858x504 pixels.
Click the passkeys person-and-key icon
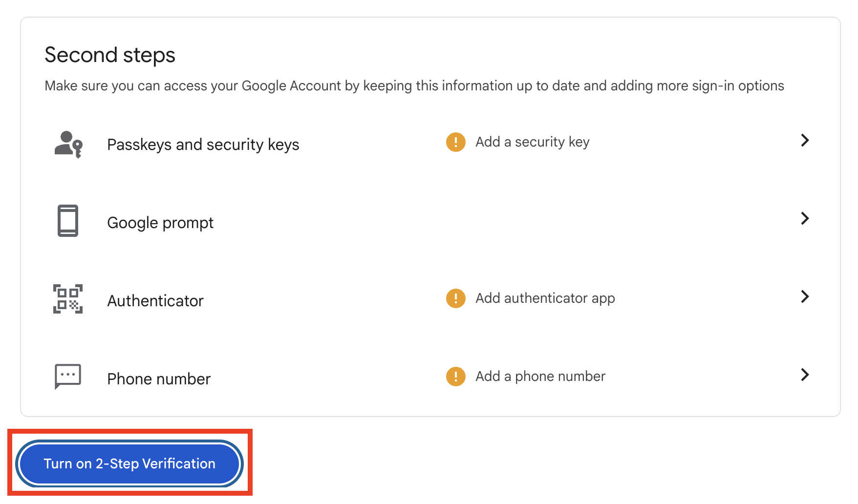pos(68,144)
